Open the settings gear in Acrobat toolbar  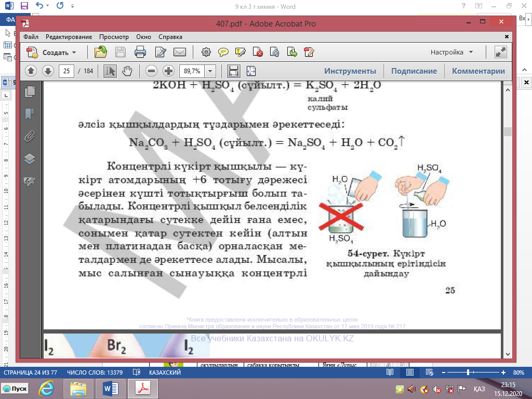206,52
